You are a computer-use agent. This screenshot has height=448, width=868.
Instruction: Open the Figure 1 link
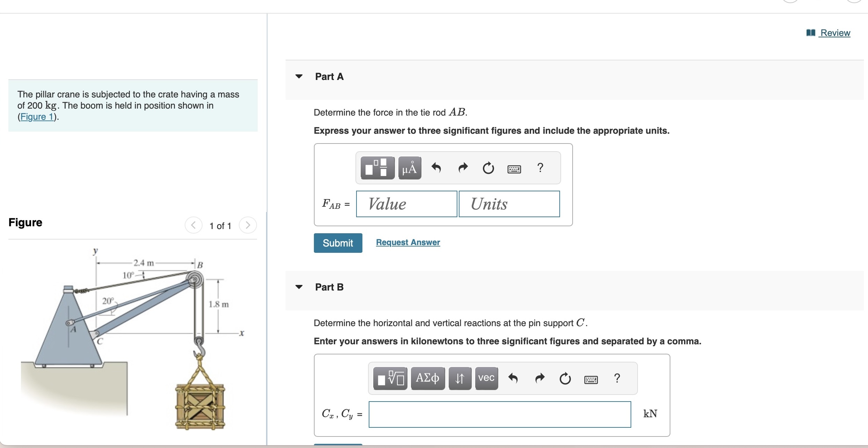click(x=36, y=117)
